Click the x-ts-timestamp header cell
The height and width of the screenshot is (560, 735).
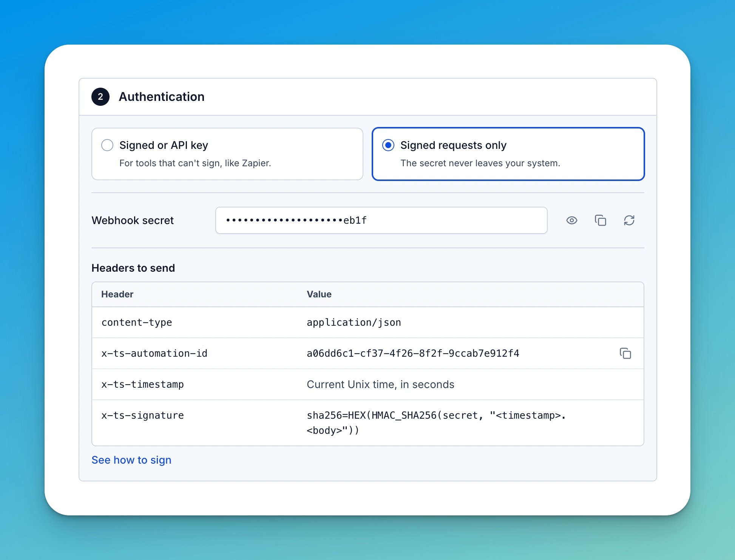pyautogui.click(x=142, y=384)
